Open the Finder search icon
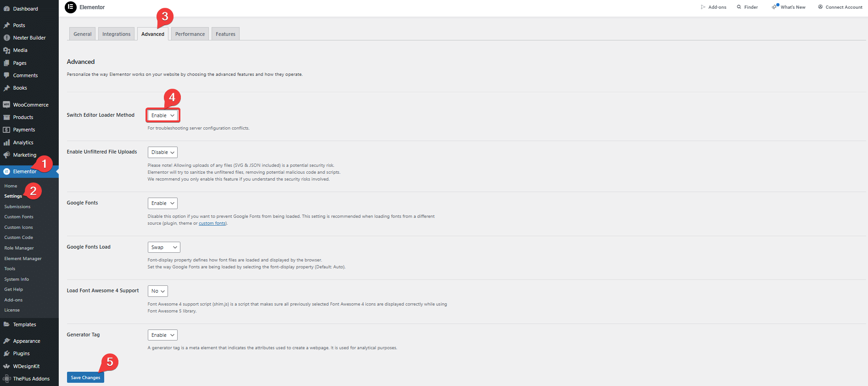This screenshot has width=868, height=386. coord(739,7)
